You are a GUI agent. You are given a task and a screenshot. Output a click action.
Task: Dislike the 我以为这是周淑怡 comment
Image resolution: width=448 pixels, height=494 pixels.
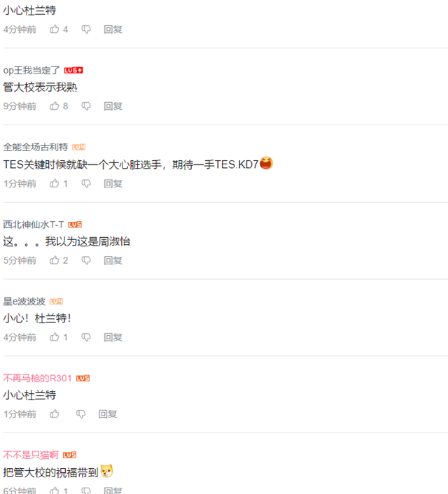coord(86,260)
